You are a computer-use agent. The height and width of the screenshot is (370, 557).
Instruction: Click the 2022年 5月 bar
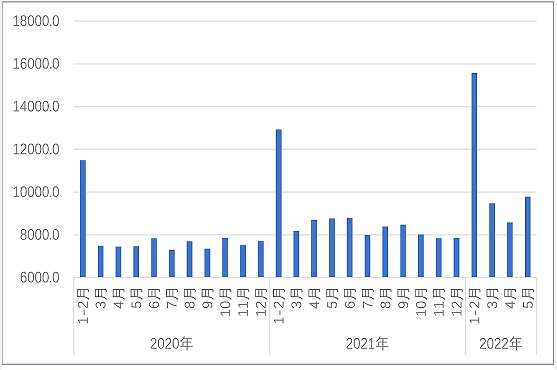click(528, 237)
